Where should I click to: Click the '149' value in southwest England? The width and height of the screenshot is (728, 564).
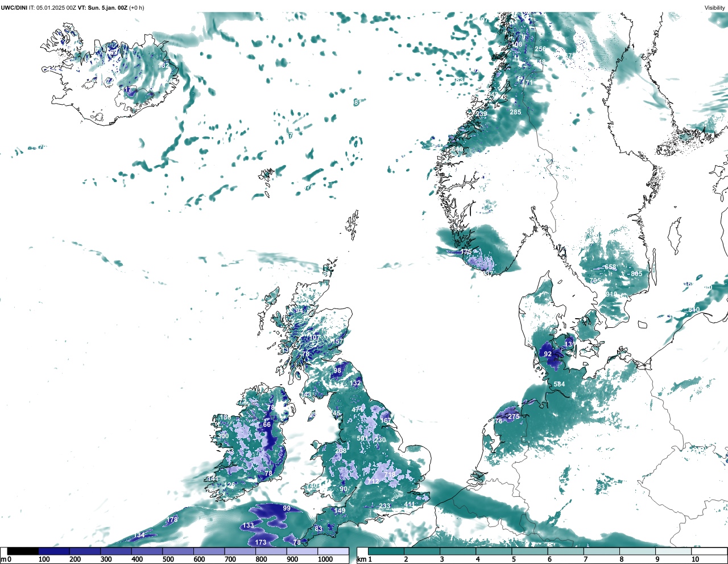[340, 511]
